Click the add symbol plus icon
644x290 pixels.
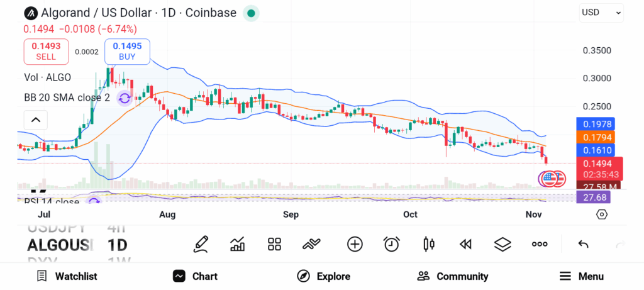pos(355,244)
